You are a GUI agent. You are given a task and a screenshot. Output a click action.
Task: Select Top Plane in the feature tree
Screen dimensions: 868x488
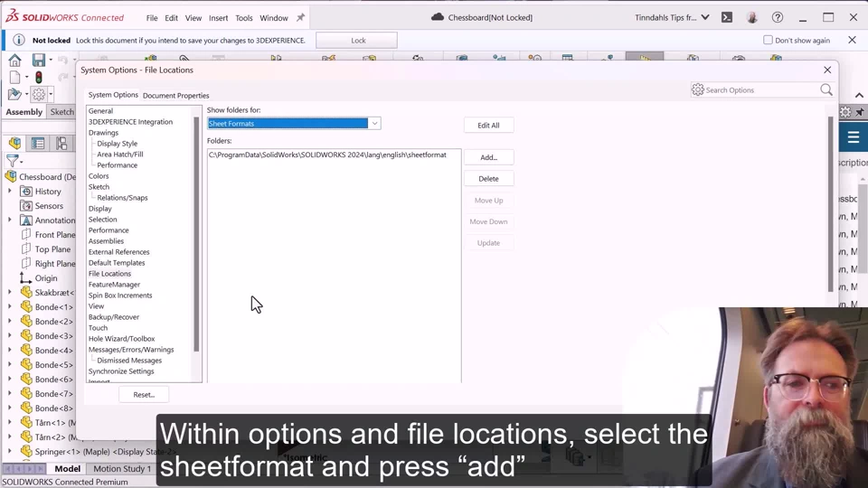(52, 249)
